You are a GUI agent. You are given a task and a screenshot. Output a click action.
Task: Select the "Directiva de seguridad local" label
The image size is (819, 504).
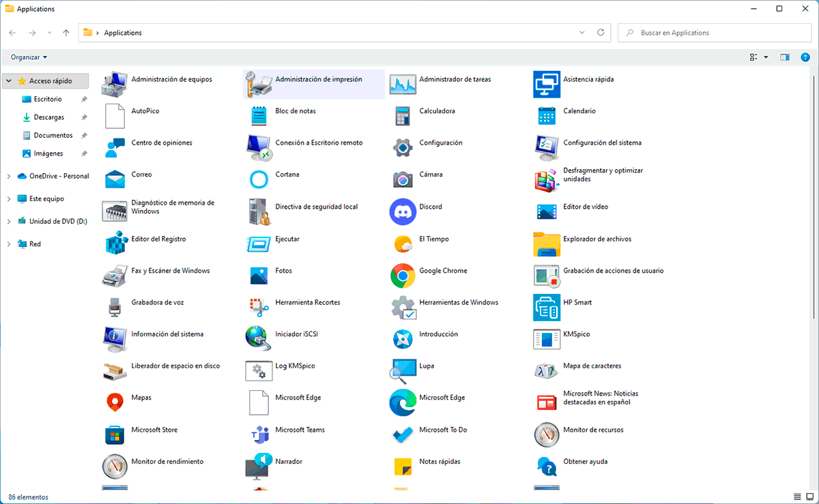point(317,207)
